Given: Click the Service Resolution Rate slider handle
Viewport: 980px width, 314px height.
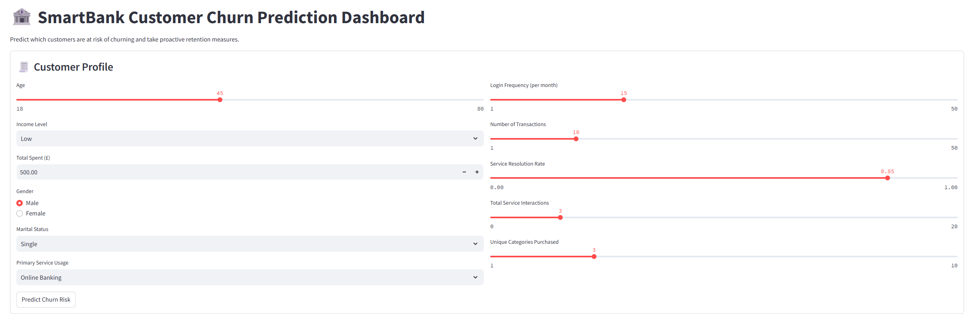Looking at the screenshot, I should tap(888, 178).
